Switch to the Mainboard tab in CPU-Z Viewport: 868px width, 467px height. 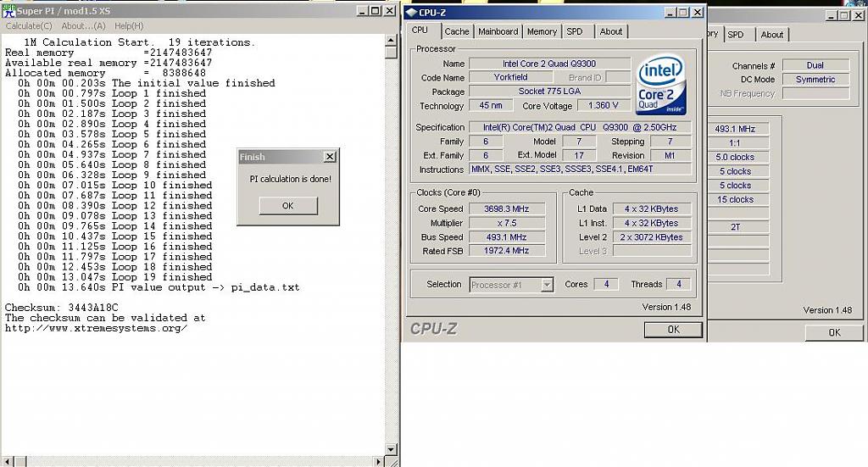(498, 31)
